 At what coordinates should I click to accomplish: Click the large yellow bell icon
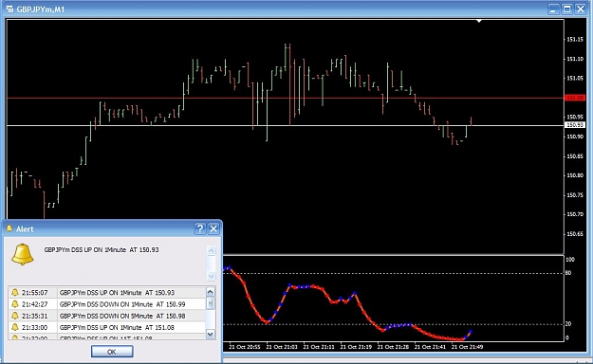23,254
